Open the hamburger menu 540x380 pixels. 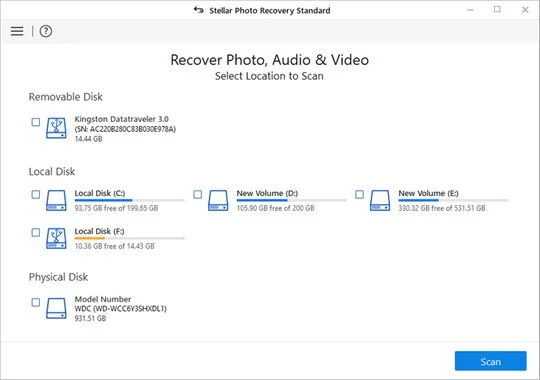17,31
